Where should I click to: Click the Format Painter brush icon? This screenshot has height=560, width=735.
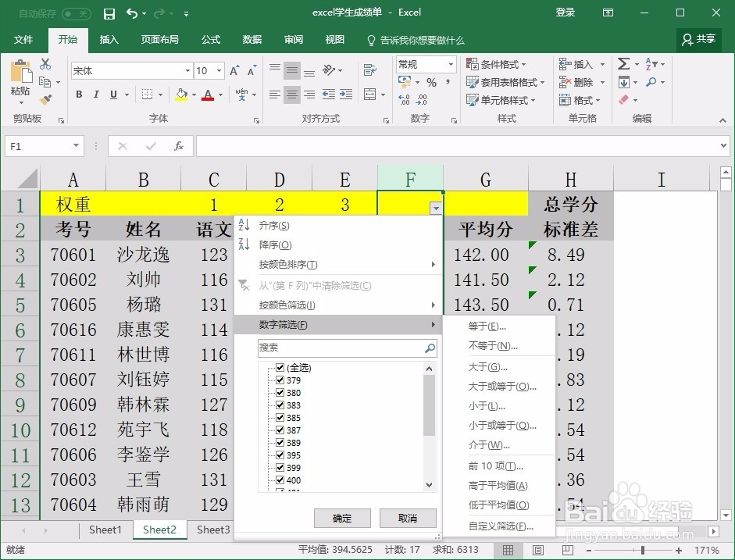click(45, 99)
